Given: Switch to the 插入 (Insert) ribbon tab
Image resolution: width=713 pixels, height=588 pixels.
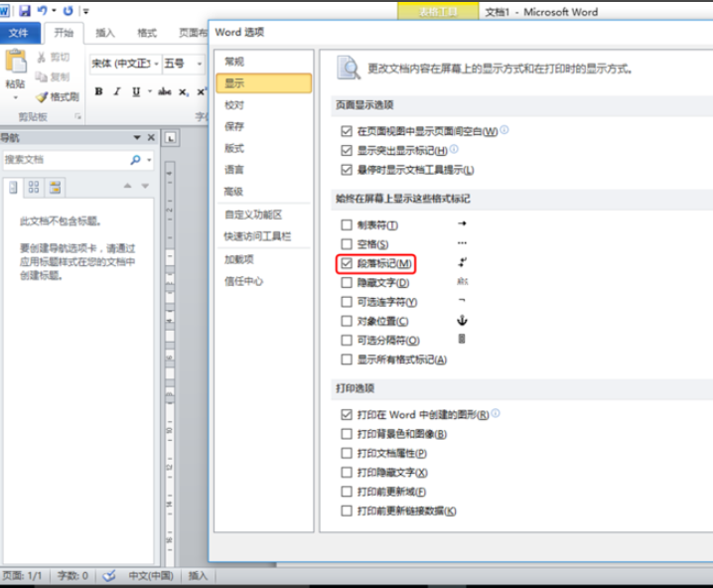Looking at the screenshot, I should pyautogui.click(x=105, y=33).
